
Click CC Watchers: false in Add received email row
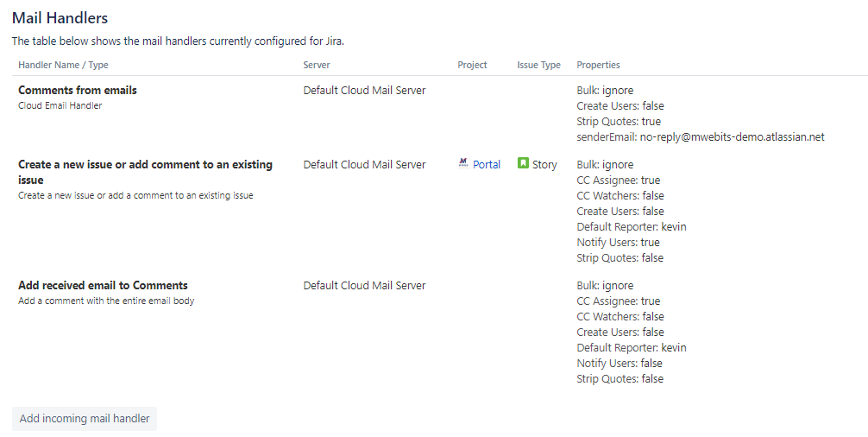tap(620, 317)
